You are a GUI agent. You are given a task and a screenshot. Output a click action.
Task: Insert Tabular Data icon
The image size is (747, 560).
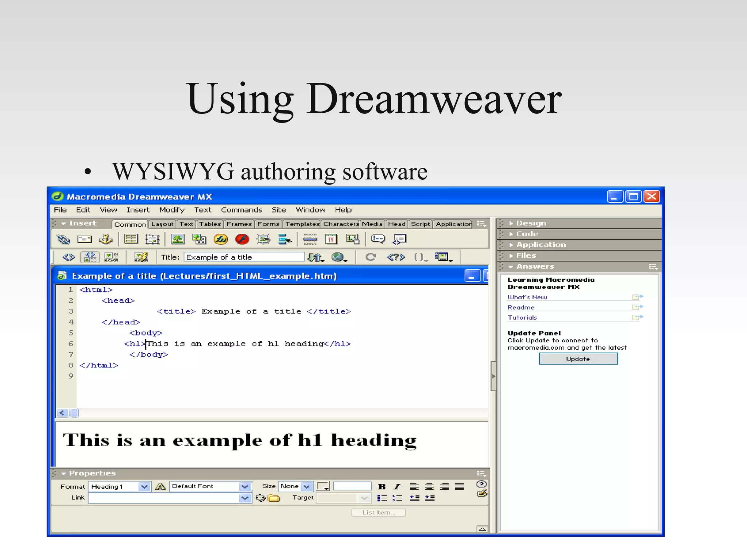353,239
